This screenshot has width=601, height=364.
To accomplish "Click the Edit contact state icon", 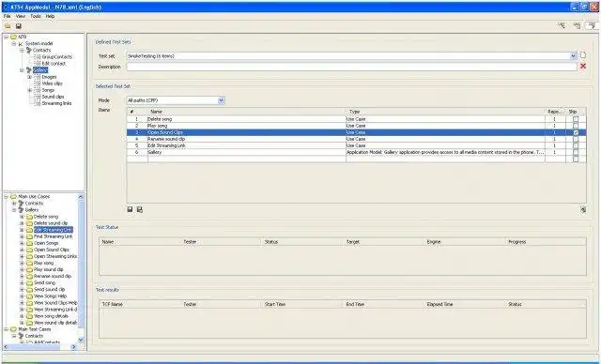I will pos(38,64).
